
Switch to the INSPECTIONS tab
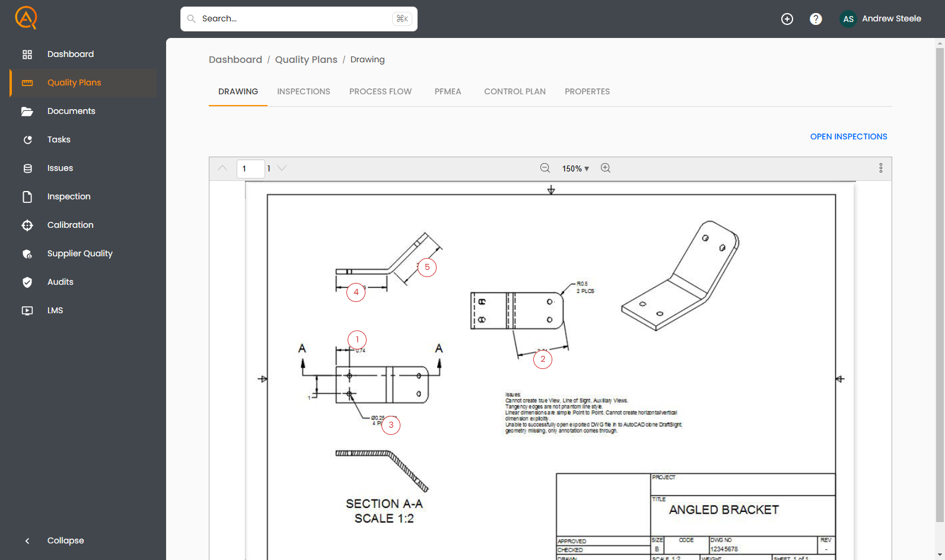click(304, 91)
